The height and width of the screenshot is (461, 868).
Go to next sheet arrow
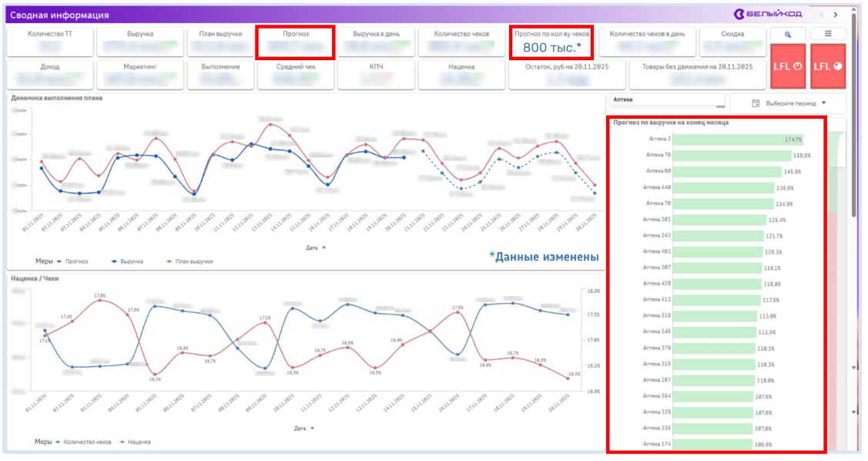point(836,15)
